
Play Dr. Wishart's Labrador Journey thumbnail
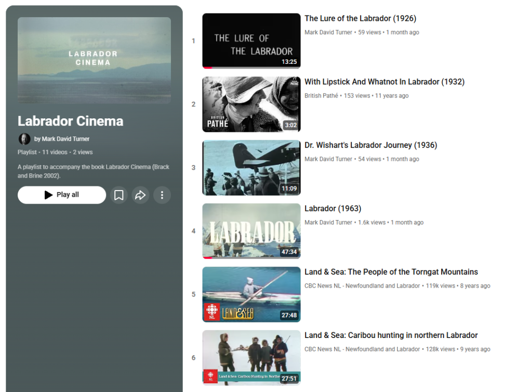(x=251, y=167)
